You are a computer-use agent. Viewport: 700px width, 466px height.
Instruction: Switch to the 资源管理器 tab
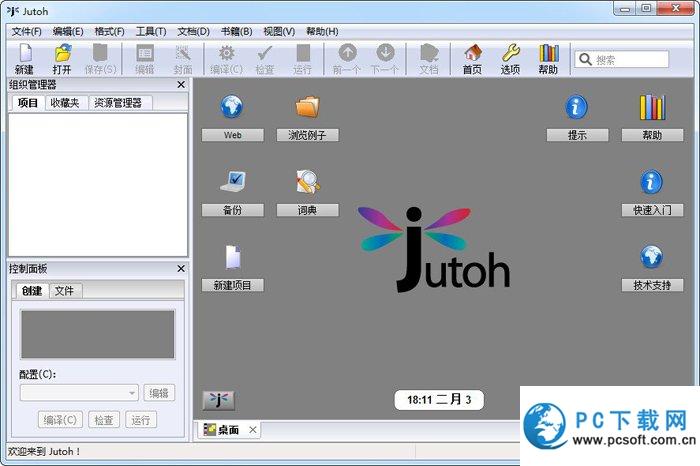coord(118,103)
